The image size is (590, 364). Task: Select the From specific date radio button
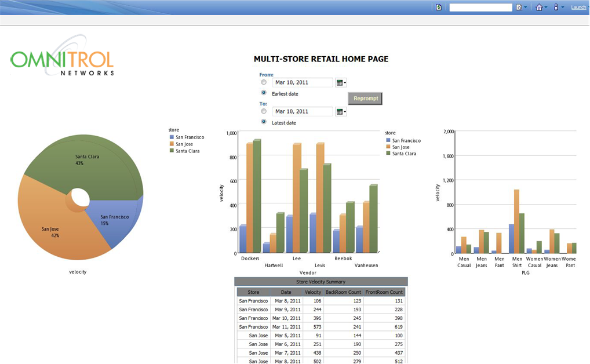coord(264,82)
